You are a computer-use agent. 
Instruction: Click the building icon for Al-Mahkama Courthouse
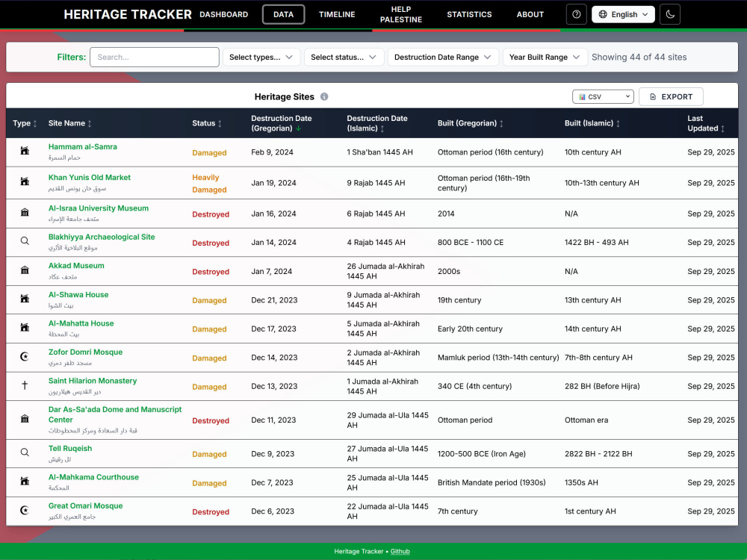pyautogui.click(x=25, y=481)
